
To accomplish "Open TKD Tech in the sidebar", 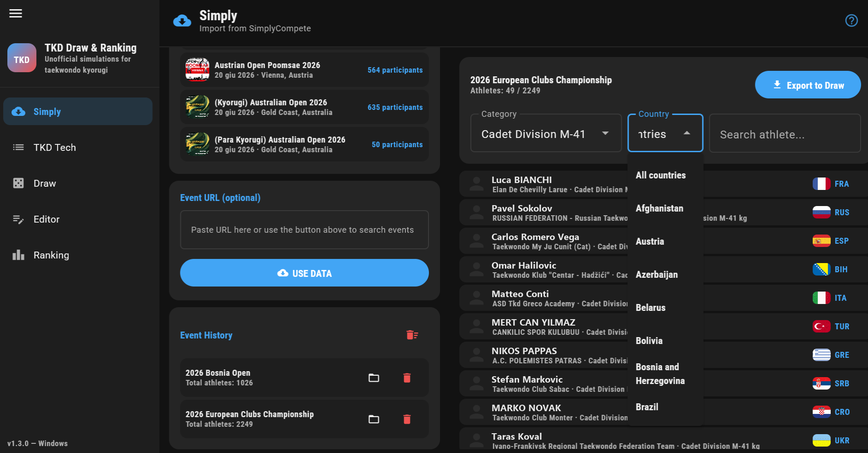I will pyautogui.click(x=78, y=147).
